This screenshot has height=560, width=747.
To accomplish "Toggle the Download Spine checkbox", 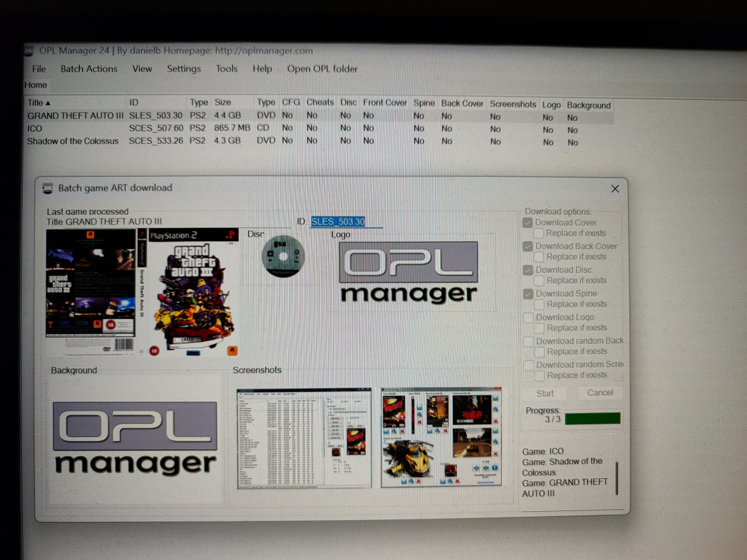I will [x=528, y=294].
